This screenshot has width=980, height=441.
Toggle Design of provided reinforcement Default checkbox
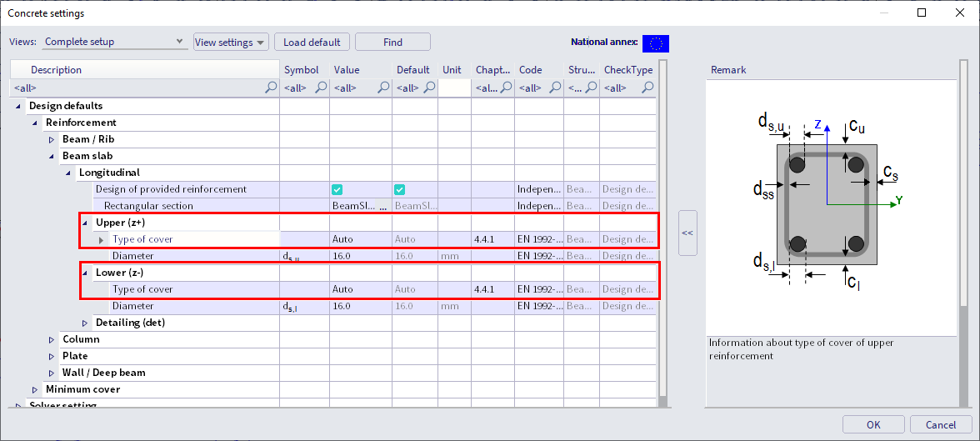pos(400,189)
